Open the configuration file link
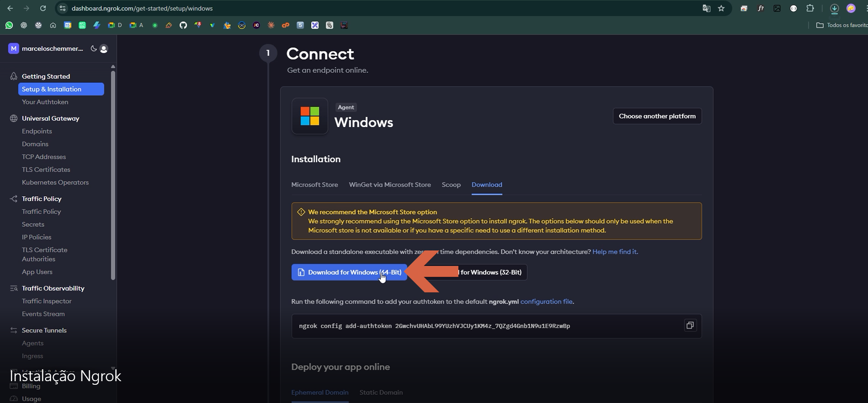The width and height of the screenshot is (868, 403). point(546,301)
